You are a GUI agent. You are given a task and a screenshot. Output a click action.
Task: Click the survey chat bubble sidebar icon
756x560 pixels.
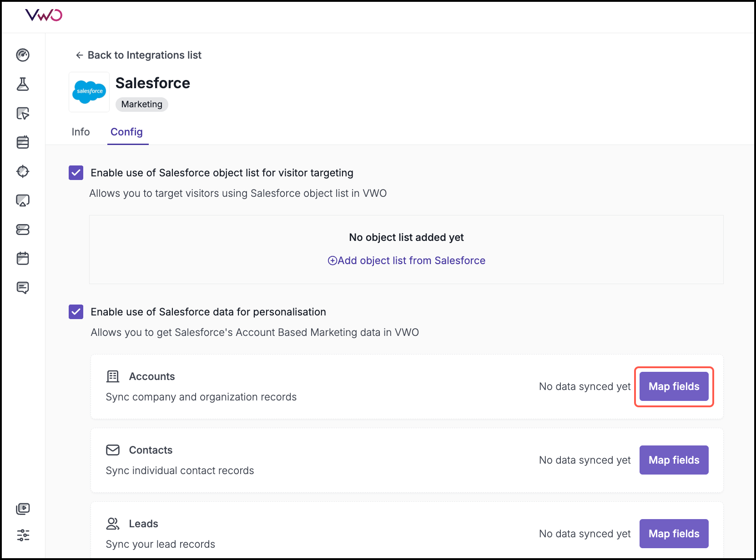[x=23, y=288]
